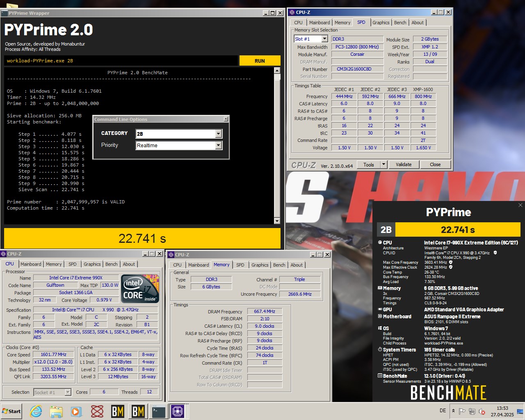Click the Multiplier value x12.0
The width and height of the screenshot is (525, 420).
(x=53, y=362)
